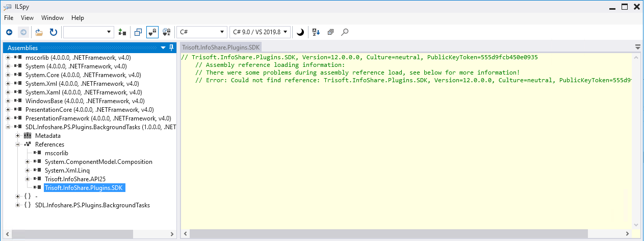Select the highlighted Trisoft.InfoShare.Plugins.SDK reference

tap(84, 187)
